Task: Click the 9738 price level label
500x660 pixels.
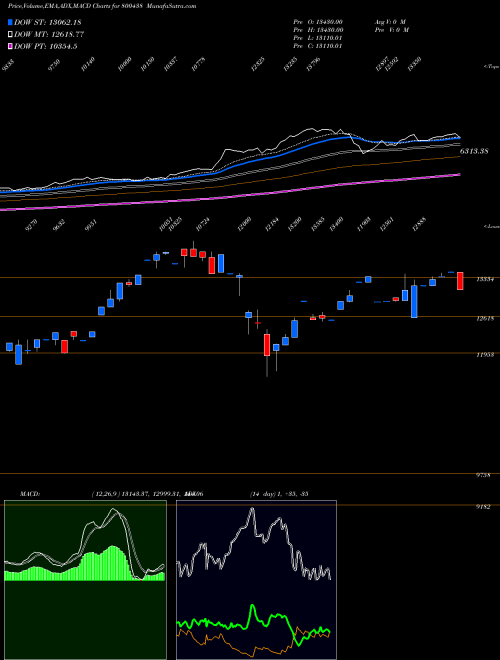Action: coord(483,475)
